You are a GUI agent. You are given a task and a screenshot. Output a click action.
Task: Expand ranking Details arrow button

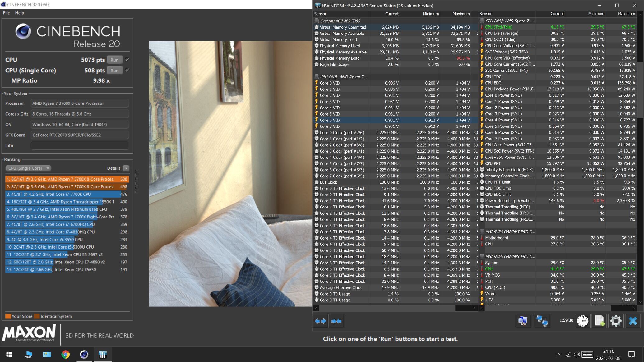[126, 168]
